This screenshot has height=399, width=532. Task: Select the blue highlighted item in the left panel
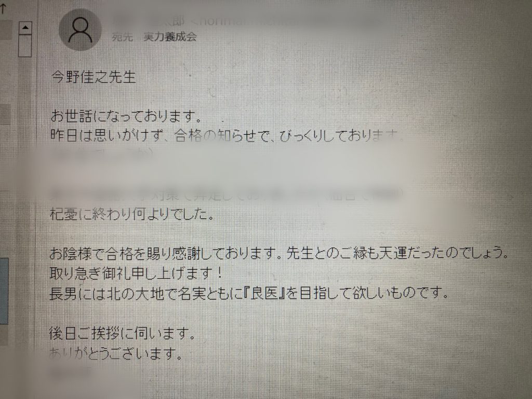tap(4, 291)
